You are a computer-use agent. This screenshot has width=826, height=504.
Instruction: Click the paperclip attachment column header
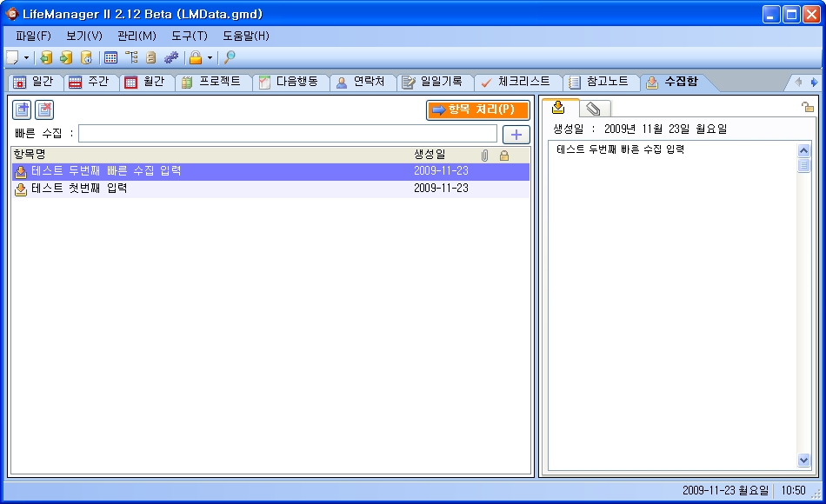click(484, 155)
